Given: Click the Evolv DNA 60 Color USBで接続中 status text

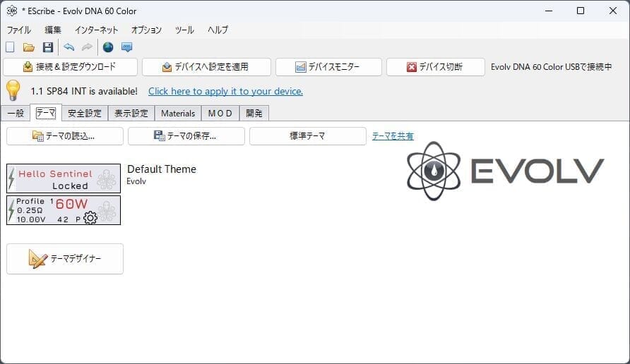Looking at the screenshot, I should point(551,67).
